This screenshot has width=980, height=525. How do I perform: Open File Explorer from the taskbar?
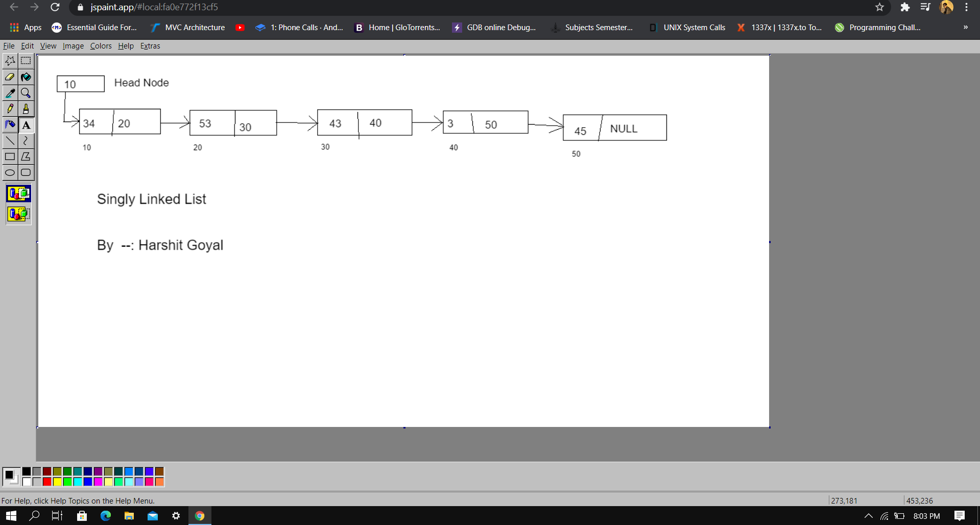click(129, 516)
